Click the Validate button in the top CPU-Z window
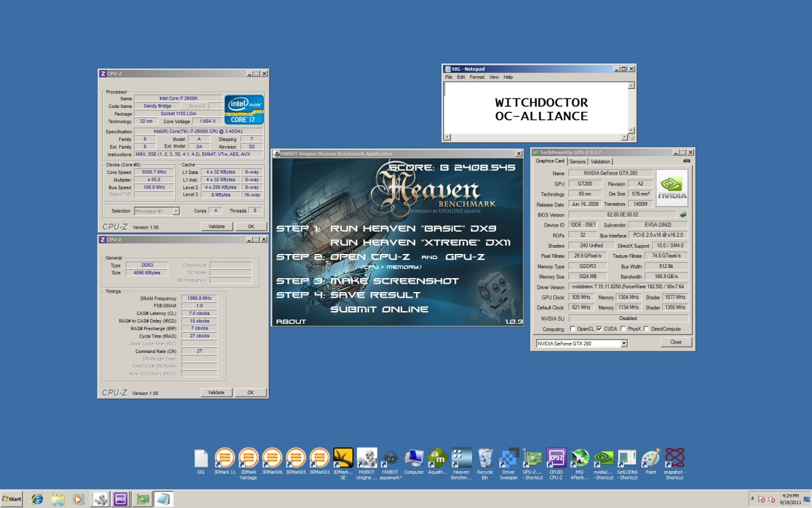This screenshot has height=508, width=812. (x=216, y=227)
